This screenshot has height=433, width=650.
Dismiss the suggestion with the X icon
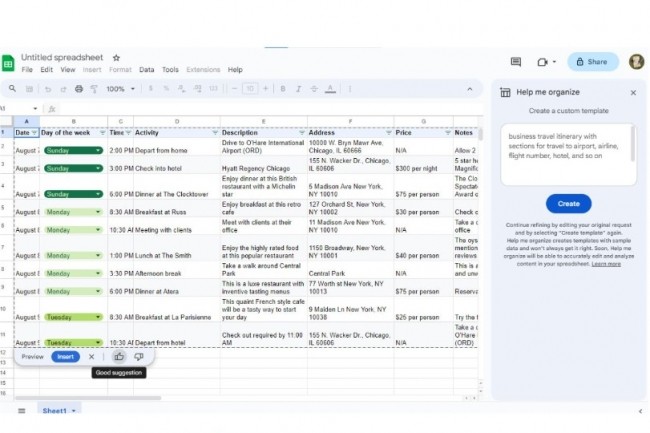(92, 356)
